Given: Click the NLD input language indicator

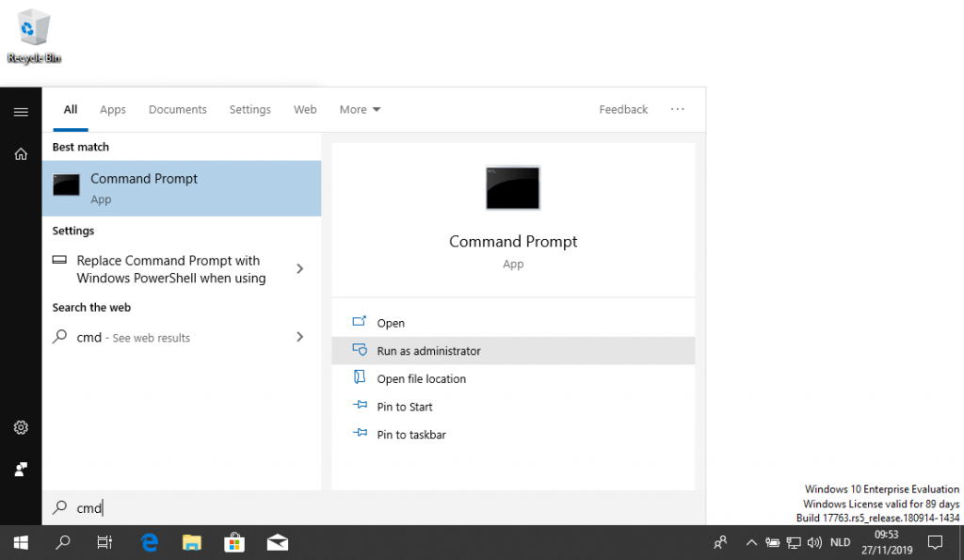Looking at the screenshot, I should tap(840, 542).
